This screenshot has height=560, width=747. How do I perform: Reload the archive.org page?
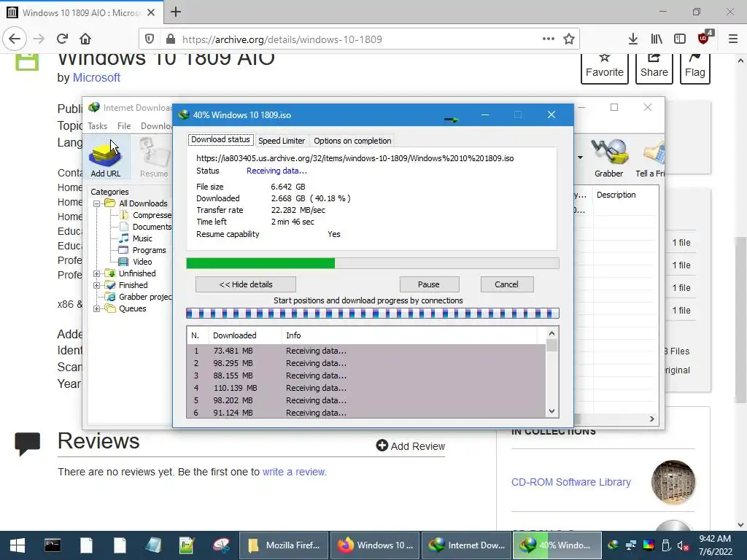(x=62, y=39)
